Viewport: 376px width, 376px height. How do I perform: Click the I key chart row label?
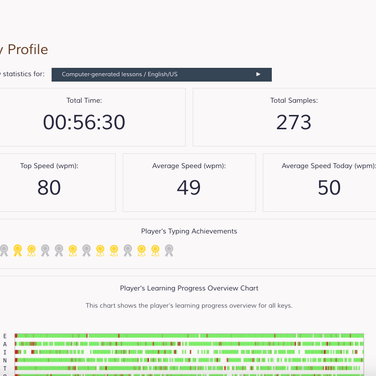[x=5, y=352]
